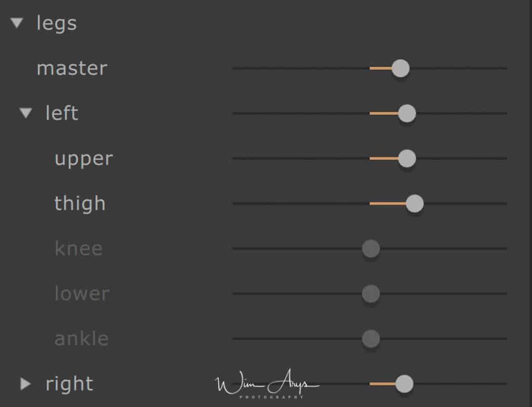Click the upper slider handle
The image size is (532, 407).
[407, 158]
